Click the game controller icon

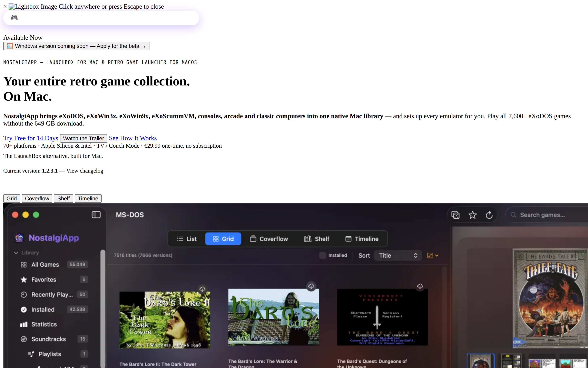(14, 18)
